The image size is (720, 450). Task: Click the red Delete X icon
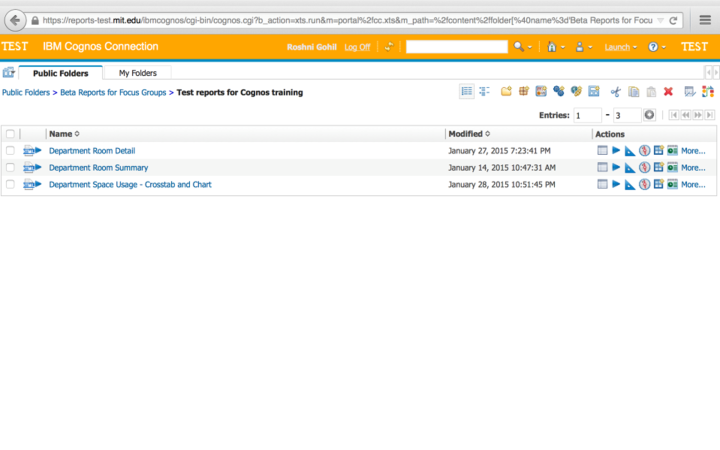click(668, 92)
